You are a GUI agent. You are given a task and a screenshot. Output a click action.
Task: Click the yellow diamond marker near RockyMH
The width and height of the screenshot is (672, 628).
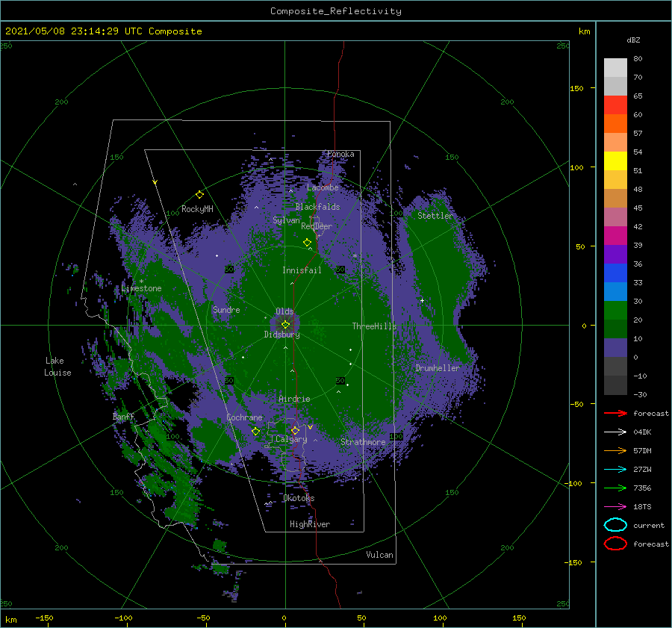pyautogui.click(x=199, y=195)
